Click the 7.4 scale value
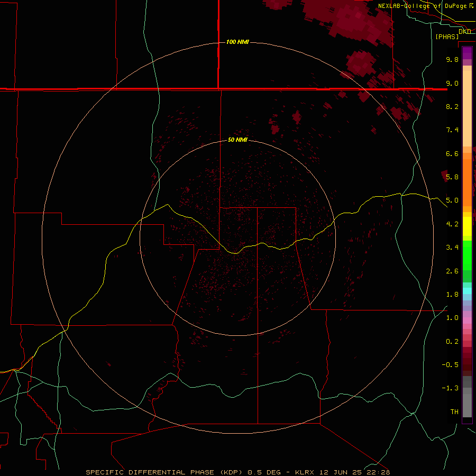The image size is (476, 476). (452, 130)
